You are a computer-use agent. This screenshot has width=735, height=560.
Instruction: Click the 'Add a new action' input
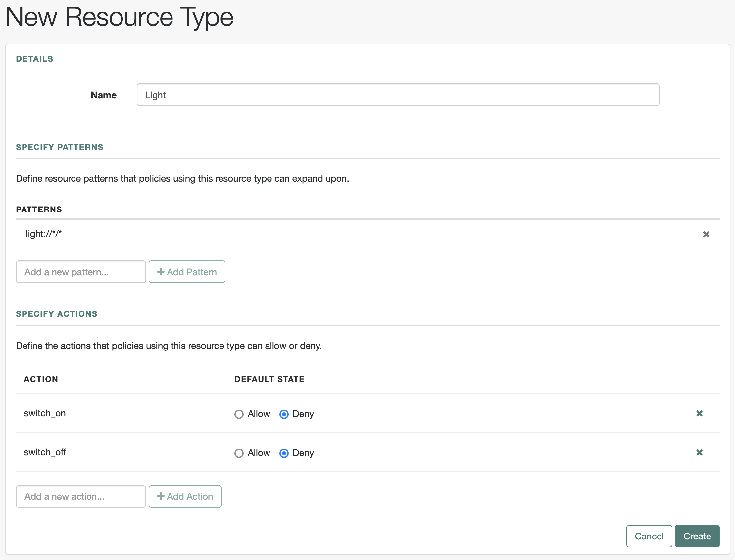[x=81, y=496]
